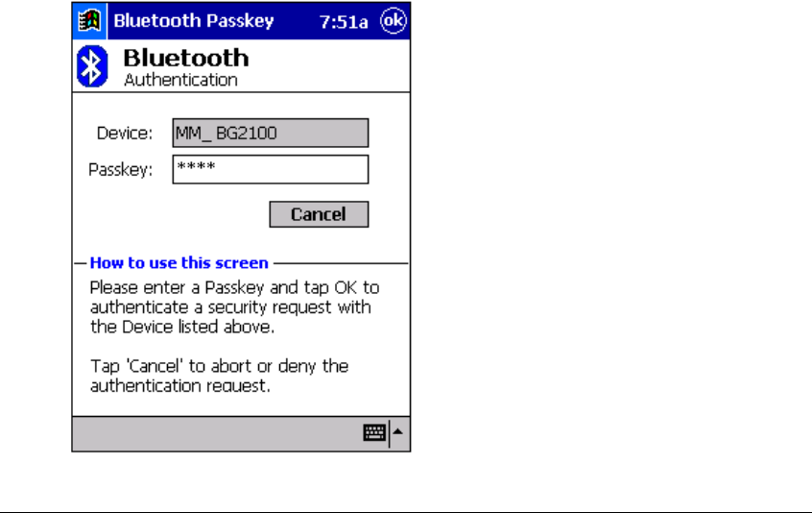Open the on-screen keyboard icon
This screenshot has height=513, width=812.
click(x=374, y=432)
